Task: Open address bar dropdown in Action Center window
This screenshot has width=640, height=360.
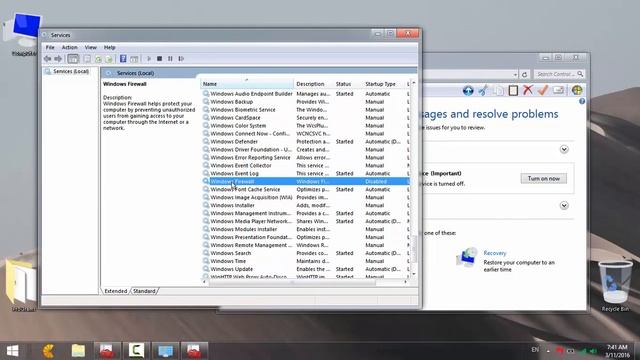Action: 515,74
